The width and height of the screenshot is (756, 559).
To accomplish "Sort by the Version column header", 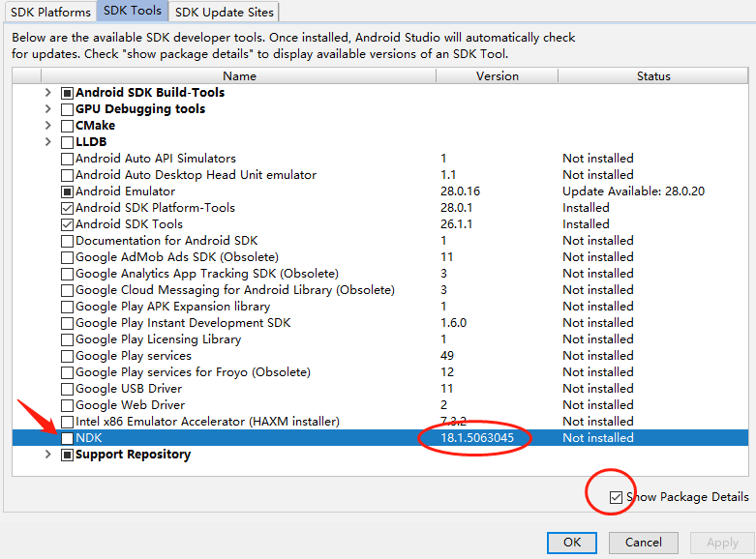I will 498,76.
